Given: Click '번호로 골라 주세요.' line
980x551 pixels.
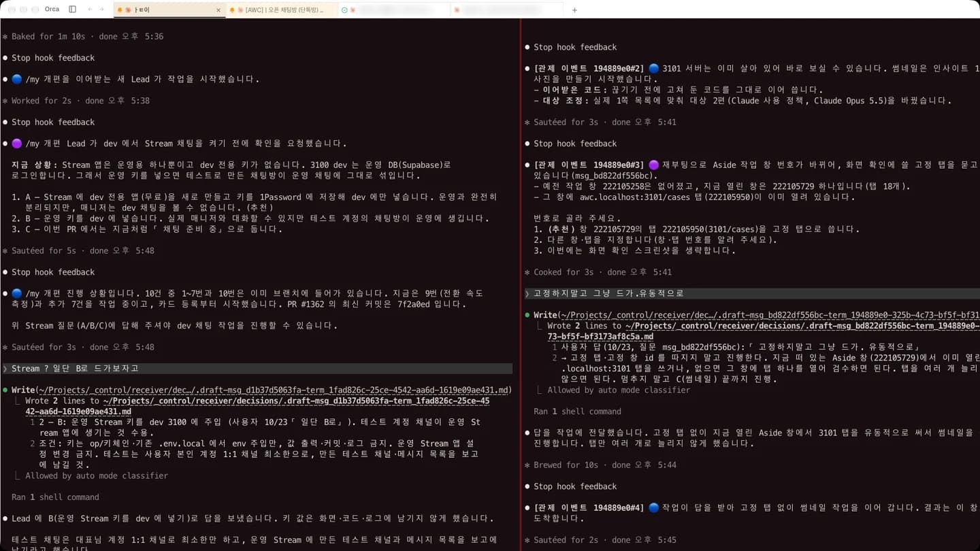Looking at the screenshot, I should click(x=577, y=218).
